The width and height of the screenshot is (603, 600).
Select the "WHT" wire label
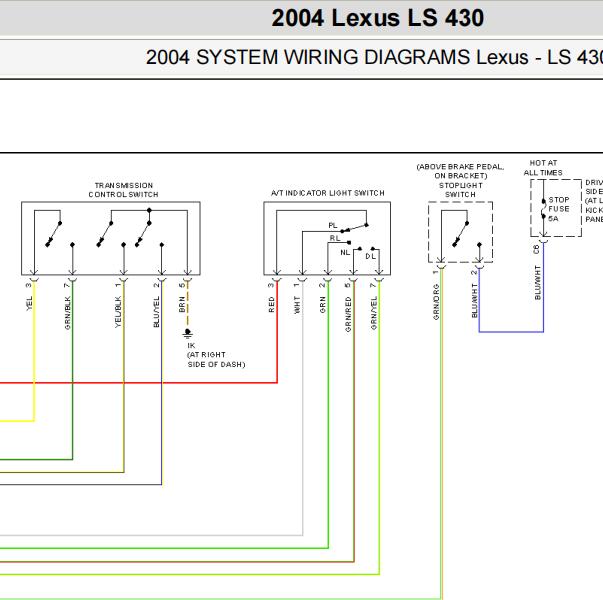point(297,305)
